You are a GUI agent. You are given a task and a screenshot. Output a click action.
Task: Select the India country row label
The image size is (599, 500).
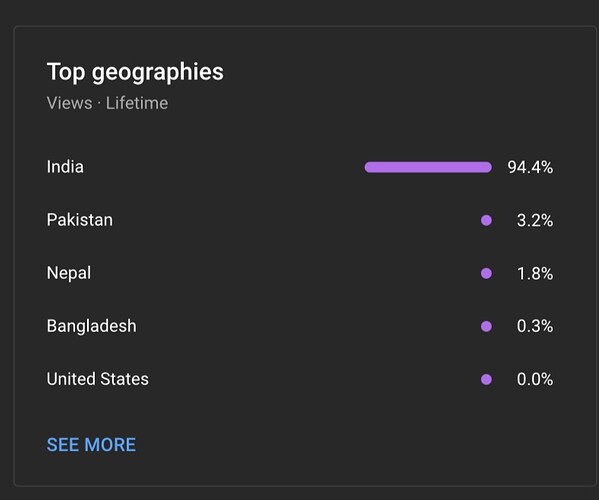[x=65, y=167]
